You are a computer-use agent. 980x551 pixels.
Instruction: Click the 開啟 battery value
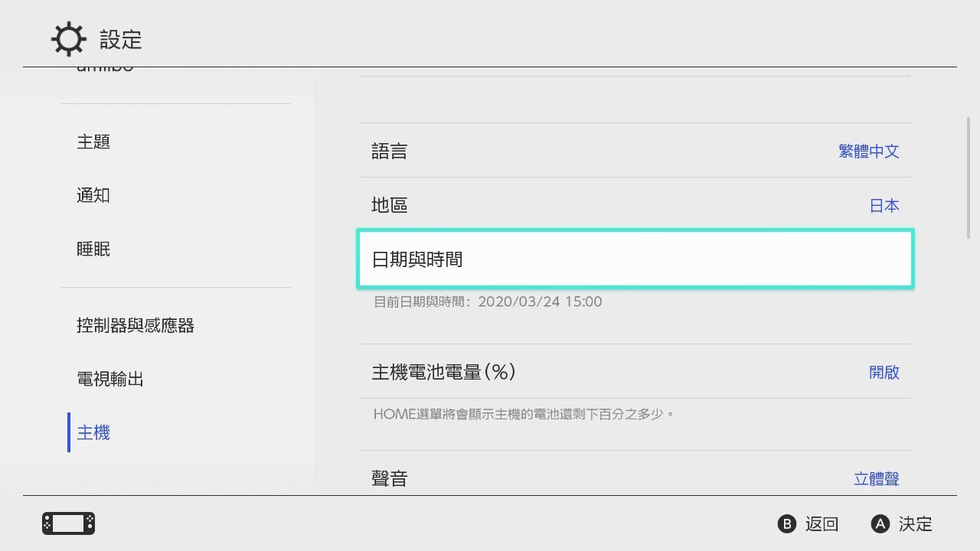pos(884,373)
